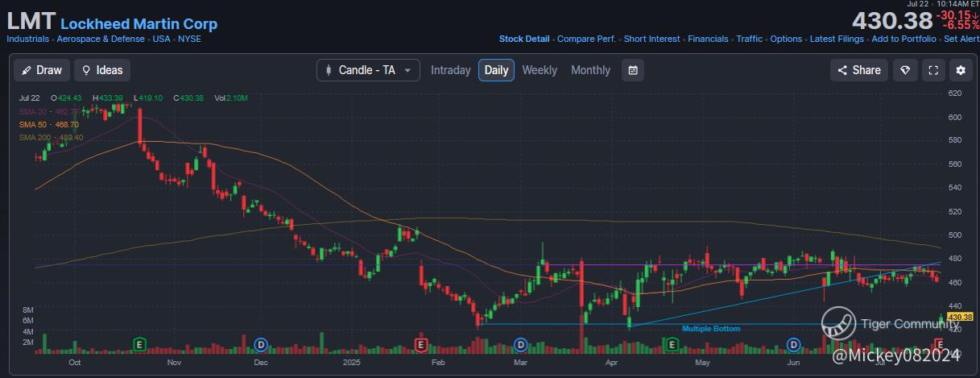Image resolution: width=980 pixels, height=378 pixels.
Task: Click Set Alert link
Action: 961,39
